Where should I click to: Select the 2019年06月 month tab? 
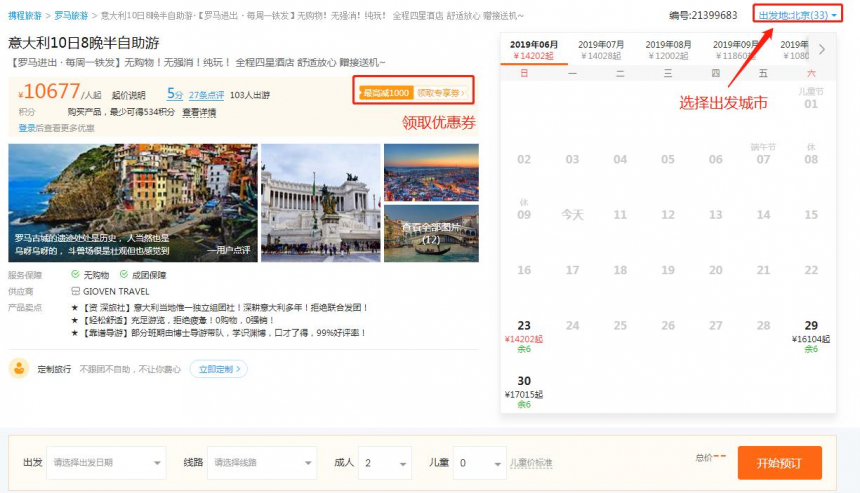[534, 49]
